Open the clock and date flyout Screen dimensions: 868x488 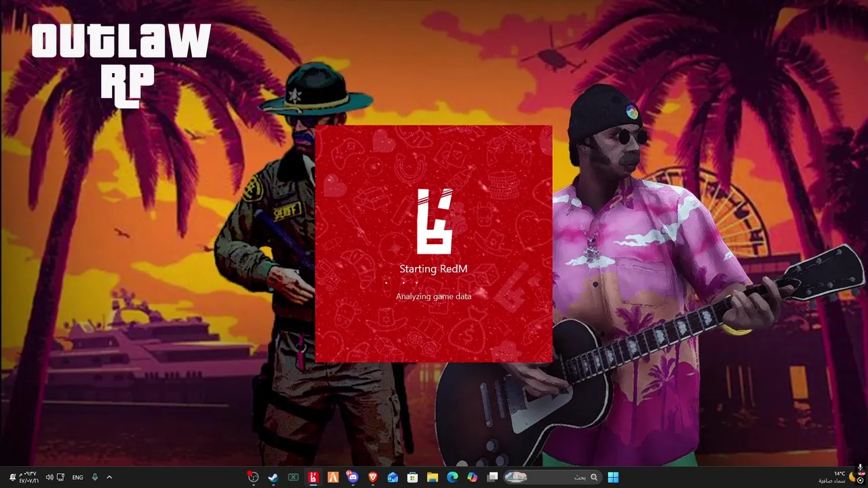pyautogui.click(x=28, y=477)
